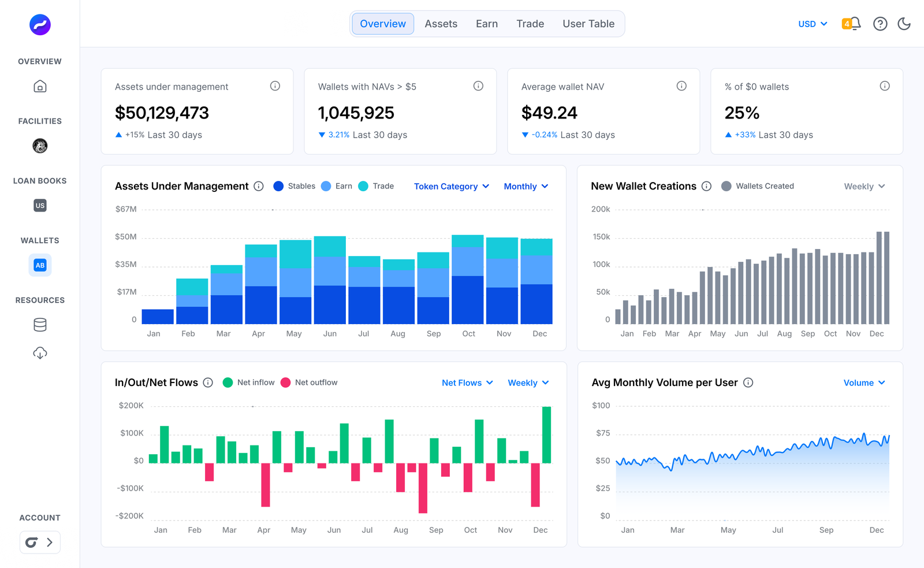
Task: Open the Volume dropdown
Action: (x=865, y=383)
